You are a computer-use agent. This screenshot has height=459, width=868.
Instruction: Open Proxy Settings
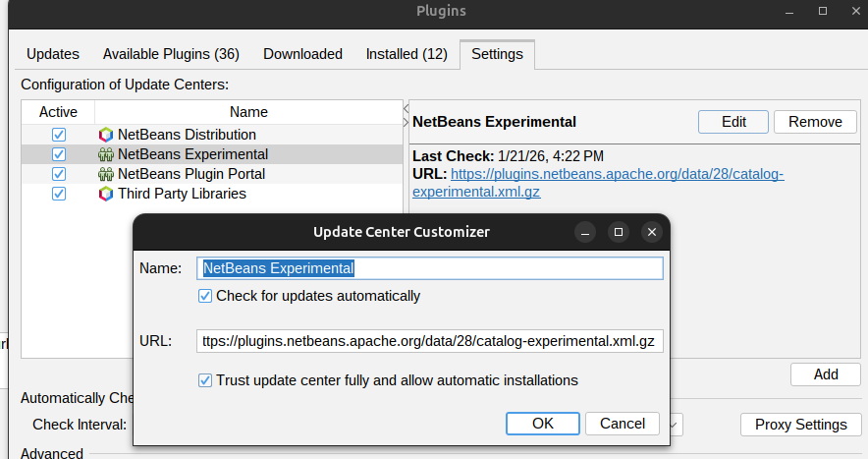coord(800,425)
